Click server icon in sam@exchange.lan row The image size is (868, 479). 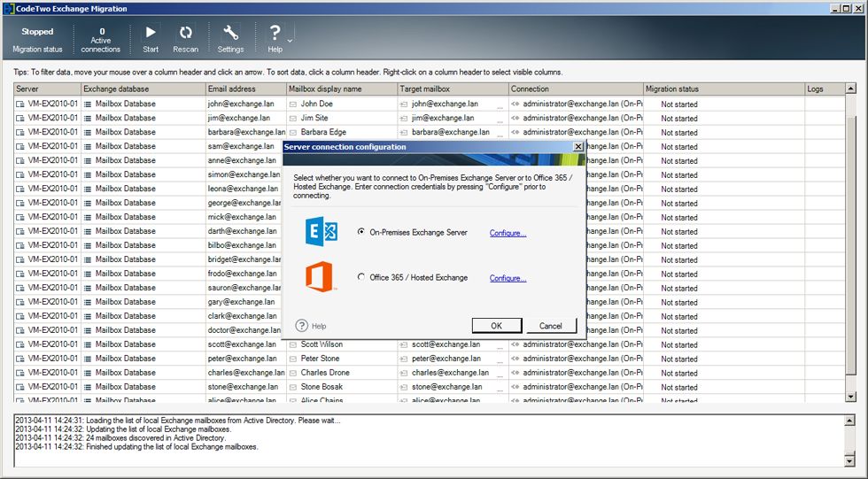pyautogui.click(x=20, y=147)
